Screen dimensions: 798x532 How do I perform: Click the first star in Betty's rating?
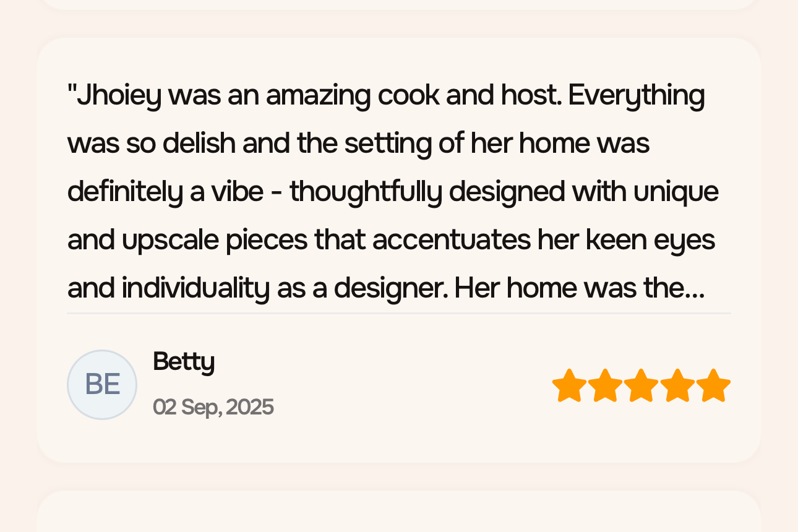(569, 385)
